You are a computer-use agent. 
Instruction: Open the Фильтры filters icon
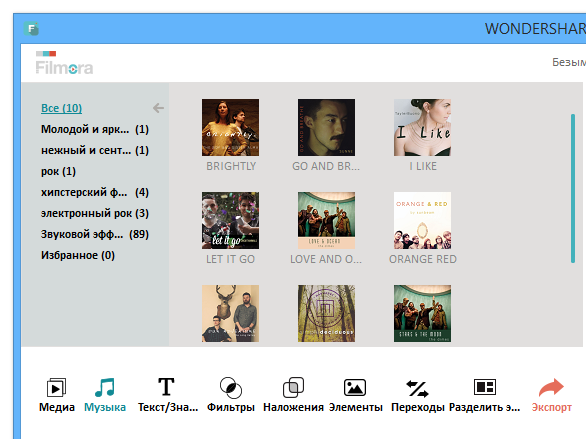click(231, 387)
